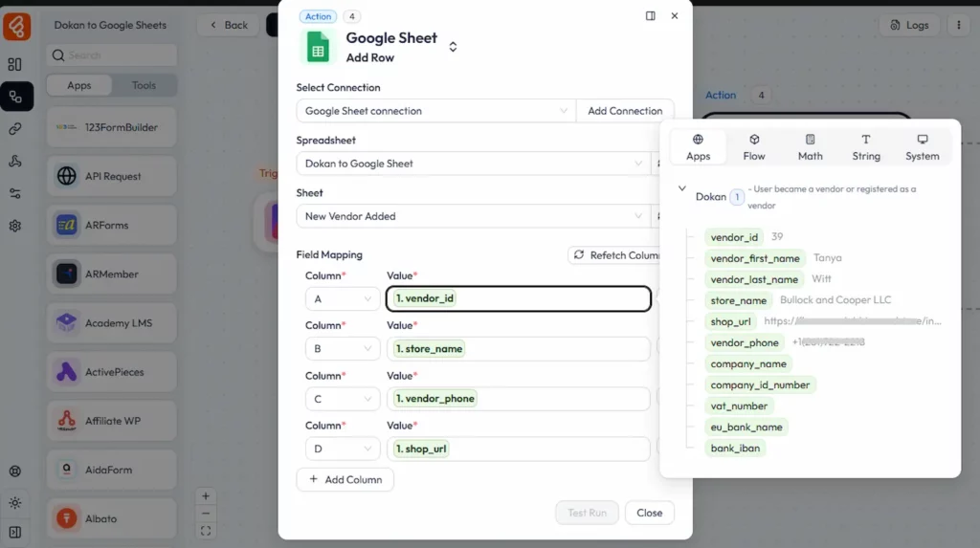Open settings gear icon in left sidebar
Screen dimensions: 980x548
(15, 226)
